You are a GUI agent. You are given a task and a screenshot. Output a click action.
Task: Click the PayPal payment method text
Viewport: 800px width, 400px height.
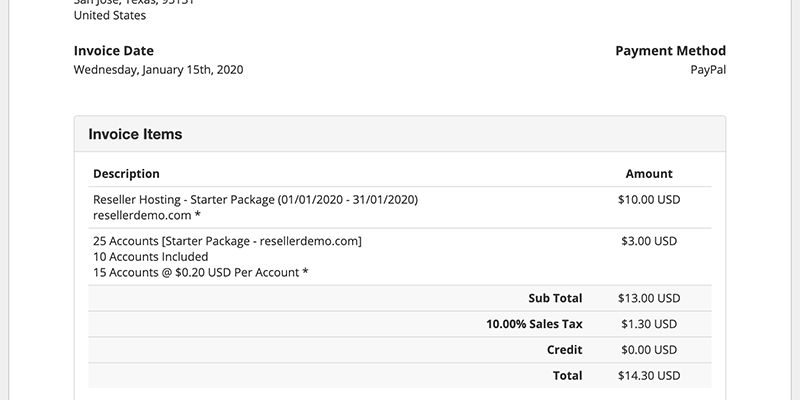(708, 70)
